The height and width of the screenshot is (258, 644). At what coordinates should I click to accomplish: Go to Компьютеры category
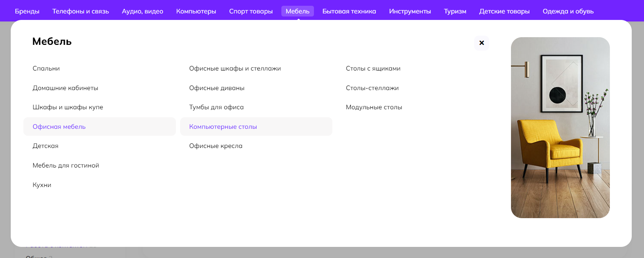[x=196, y=12]
